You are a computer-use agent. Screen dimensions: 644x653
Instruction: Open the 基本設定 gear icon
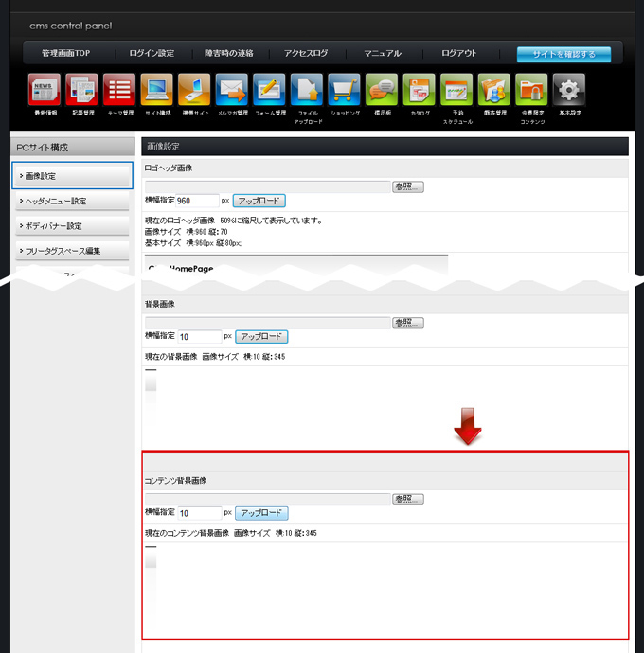[569, 90]
